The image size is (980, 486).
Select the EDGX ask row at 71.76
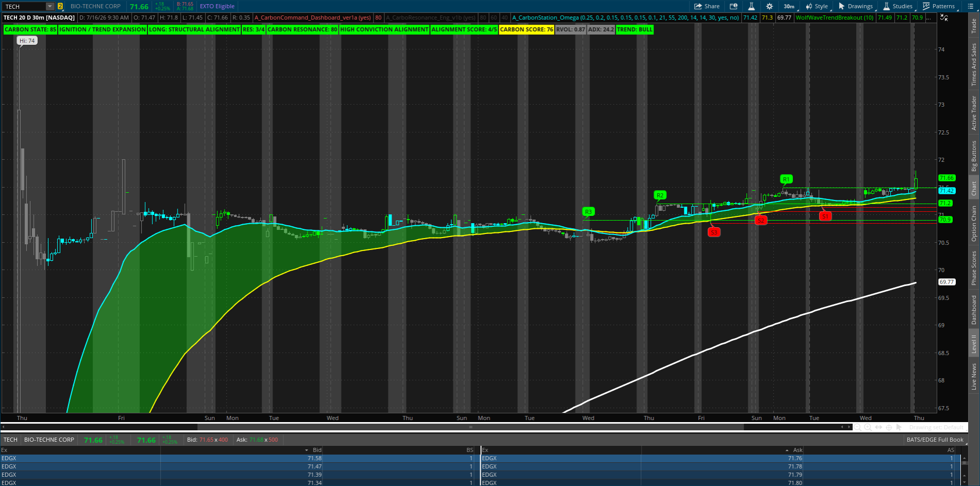721,458
